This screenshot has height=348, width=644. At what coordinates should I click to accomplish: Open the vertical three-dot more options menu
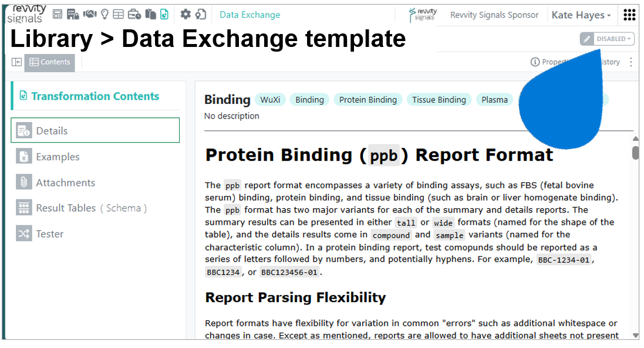[631, 62]
